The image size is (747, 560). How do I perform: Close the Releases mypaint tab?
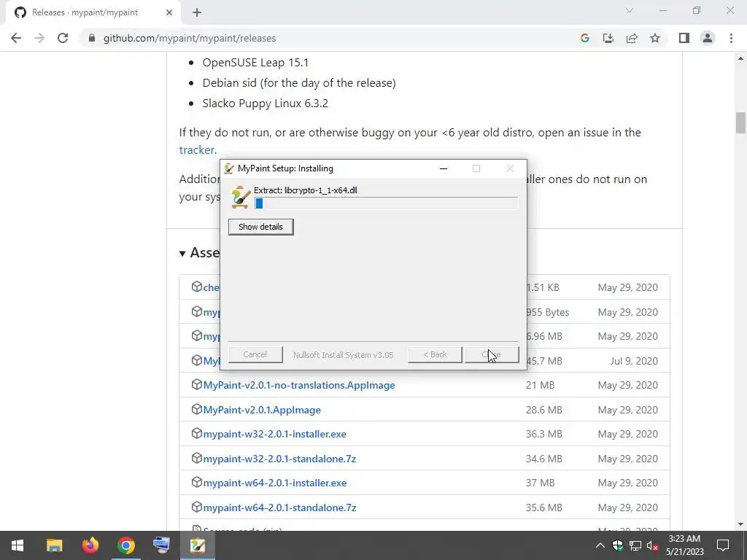click(x=169, y=13)
